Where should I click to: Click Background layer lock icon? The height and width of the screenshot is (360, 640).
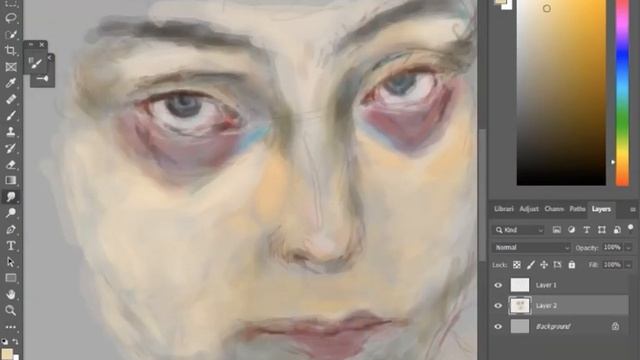tap(616, 326)
